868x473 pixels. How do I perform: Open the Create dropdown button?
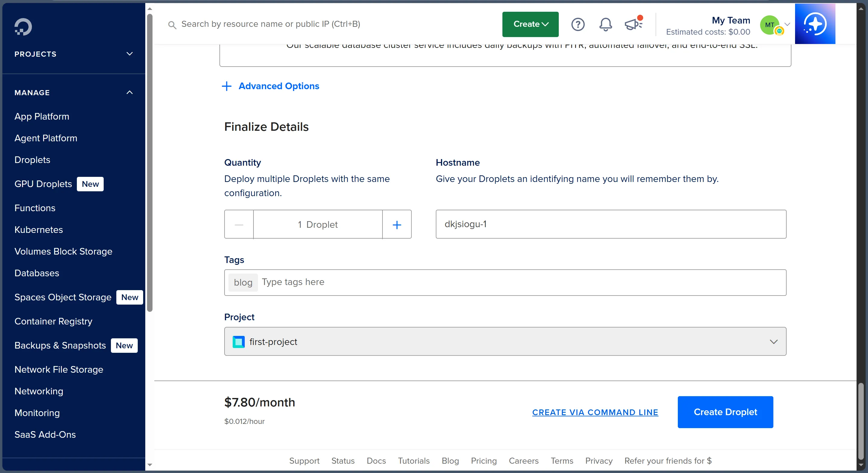530,24
